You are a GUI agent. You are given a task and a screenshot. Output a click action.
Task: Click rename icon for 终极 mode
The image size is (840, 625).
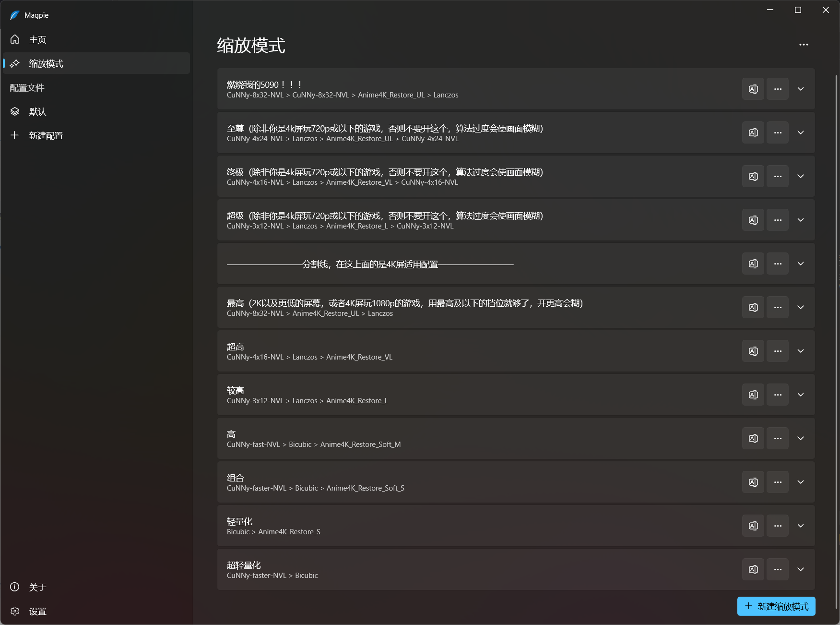tap(753, 176)
